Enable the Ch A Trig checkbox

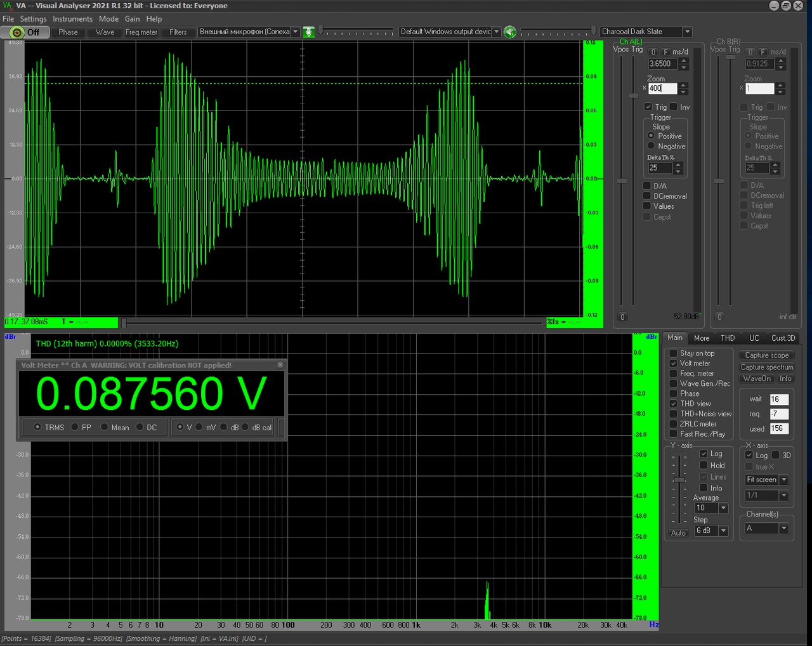point(648,107)
